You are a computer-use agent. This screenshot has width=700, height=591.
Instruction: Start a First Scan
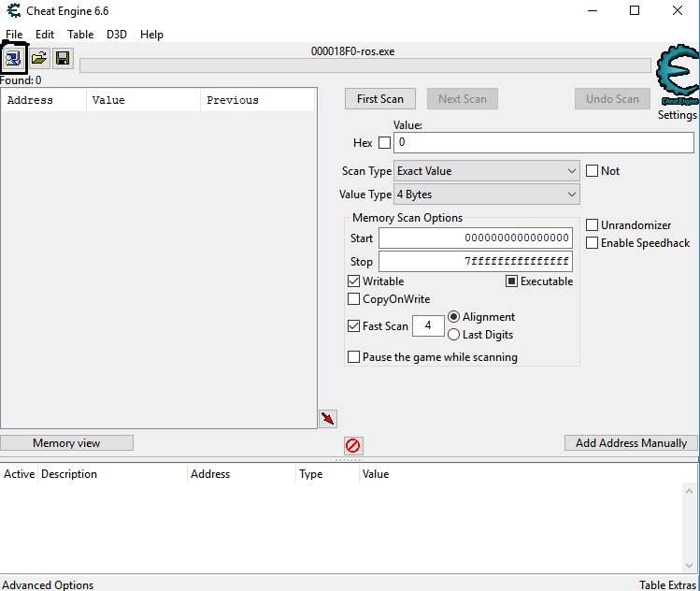tap(380, 99)
